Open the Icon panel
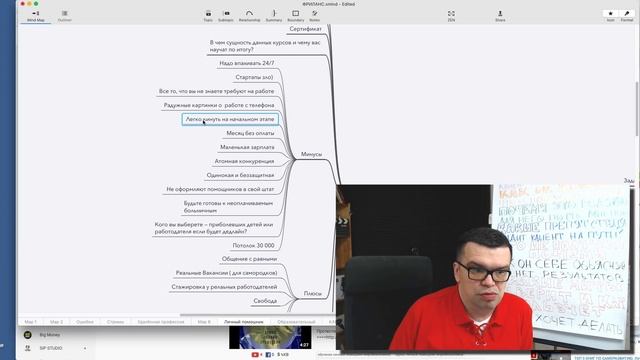 (x=611, y=16)
